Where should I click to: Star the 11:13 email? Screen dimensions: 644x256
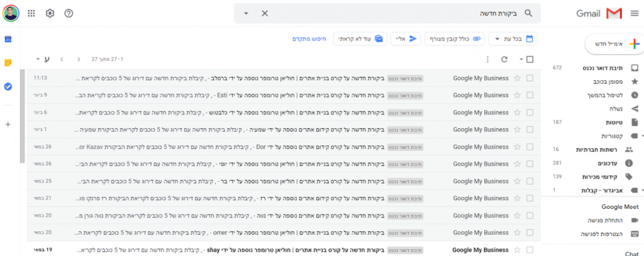tap(517, 78)
